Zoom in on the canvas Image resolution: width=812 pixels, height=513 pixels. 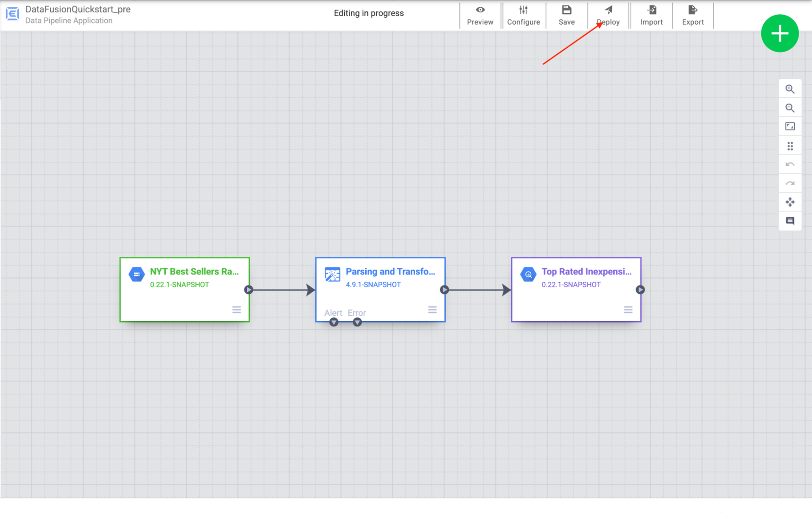point(790,89)
